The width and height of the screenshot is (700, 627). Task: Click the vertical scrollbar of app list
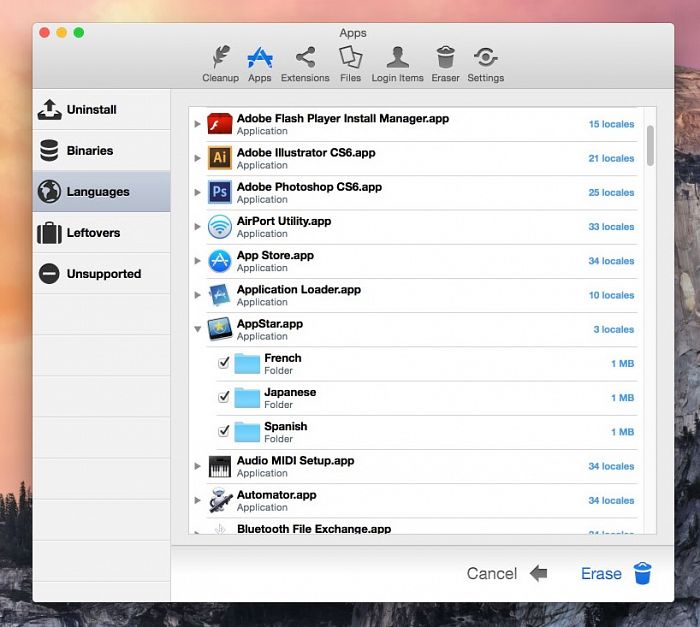[650, 146]
